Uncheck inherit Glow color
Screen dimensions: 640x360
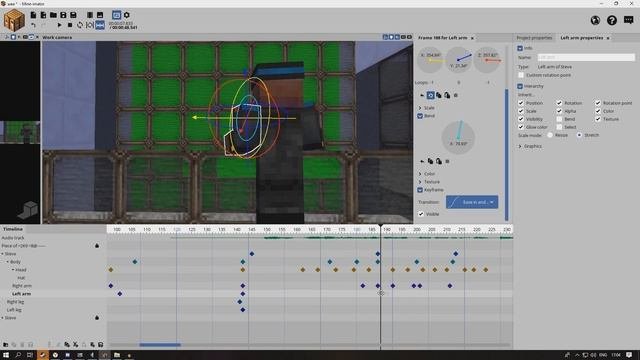[x=521, y=127]
